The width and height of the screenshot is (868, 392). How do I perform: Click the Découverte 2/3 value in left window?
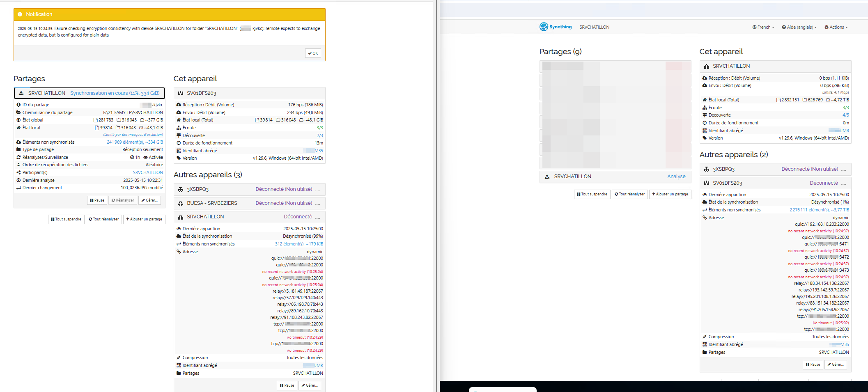click(x=319, y=135)
